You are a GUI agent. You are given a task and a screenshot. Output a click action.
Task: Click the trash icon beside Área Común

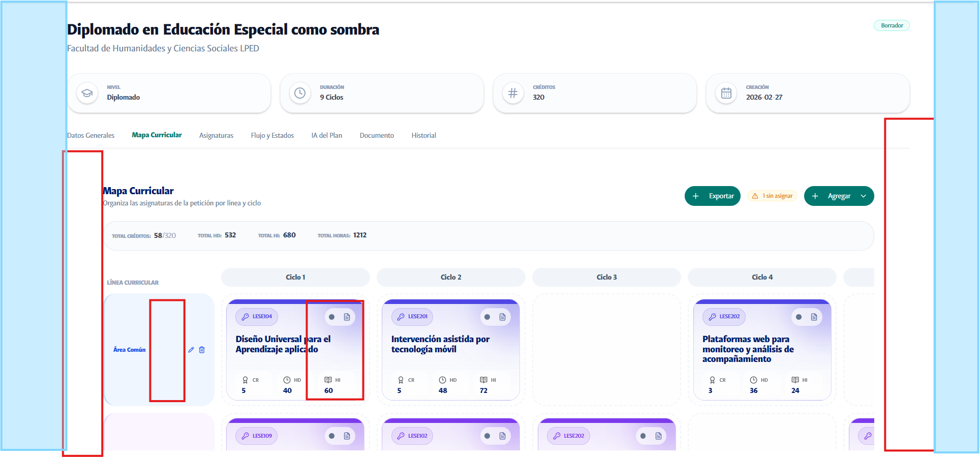[x=202, y=350]
